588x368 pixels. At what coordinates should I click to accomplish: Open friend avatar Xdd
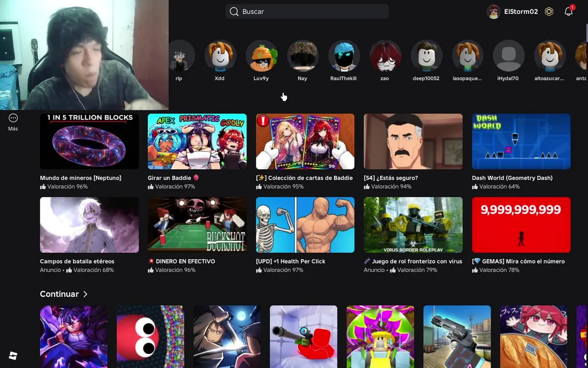coord(220,56)
